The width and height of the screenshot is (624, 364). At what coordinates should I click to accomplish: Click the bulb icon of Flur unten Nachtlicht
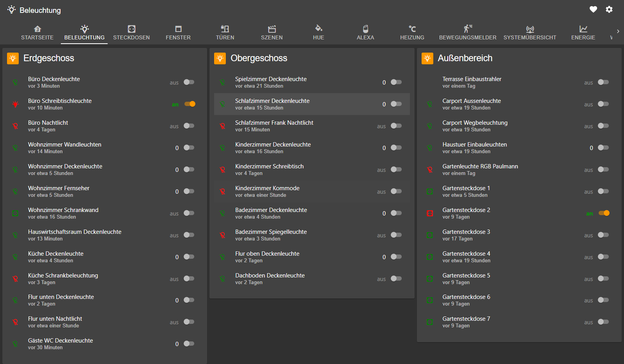[x=15, y=322]
